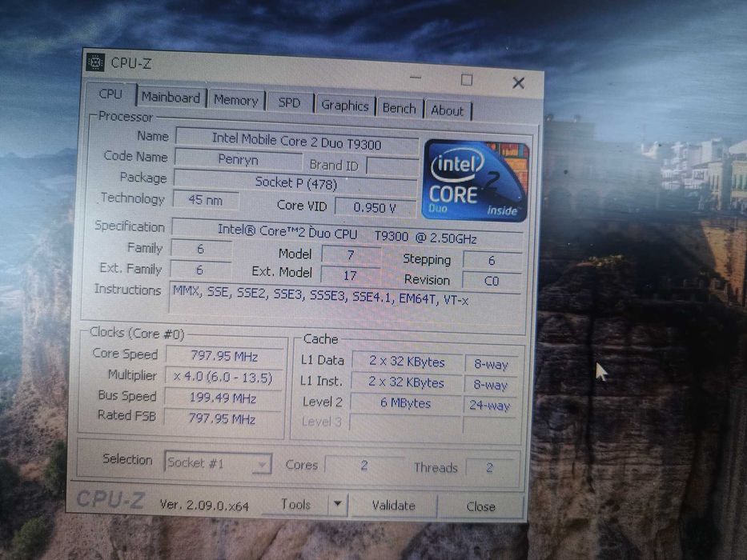Viewport: 747px width, 560px height.
Task: Click the Package value Socket P (478)
Action: point(296,183)
